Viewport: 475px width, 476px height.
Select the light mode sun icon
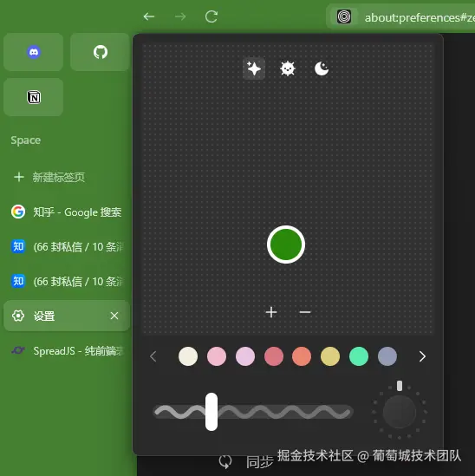[x=288, y=68]
